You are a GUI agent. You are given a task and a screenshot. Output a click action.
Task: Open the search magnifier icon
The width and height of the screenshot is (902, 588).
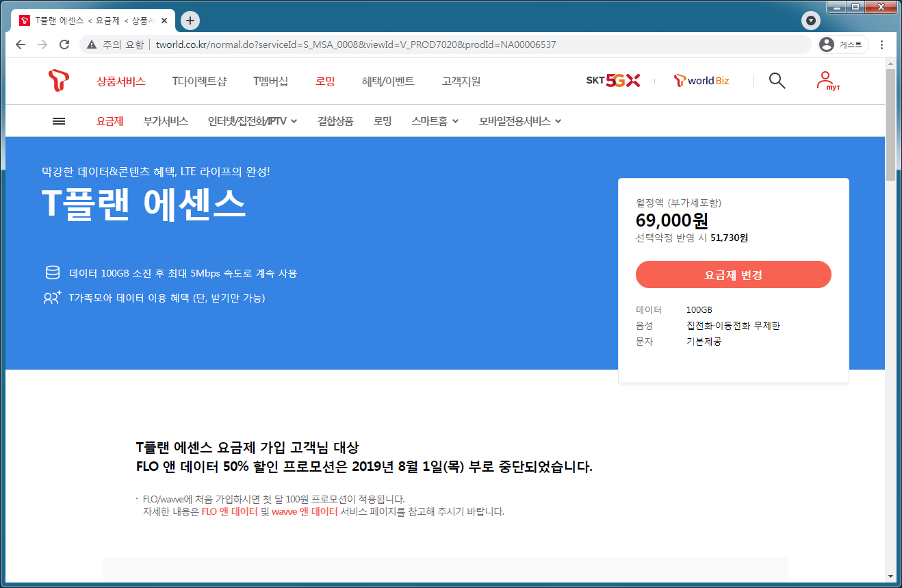coord(777,81)
